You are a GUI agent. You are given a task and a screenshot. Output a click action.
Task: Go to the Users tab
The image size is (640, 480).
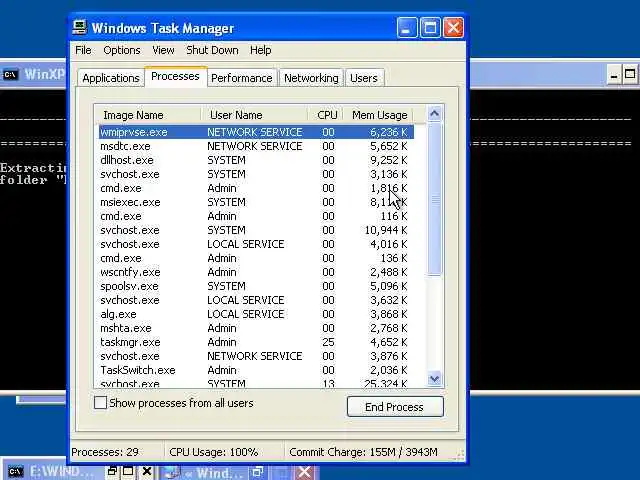coord(364,78)
